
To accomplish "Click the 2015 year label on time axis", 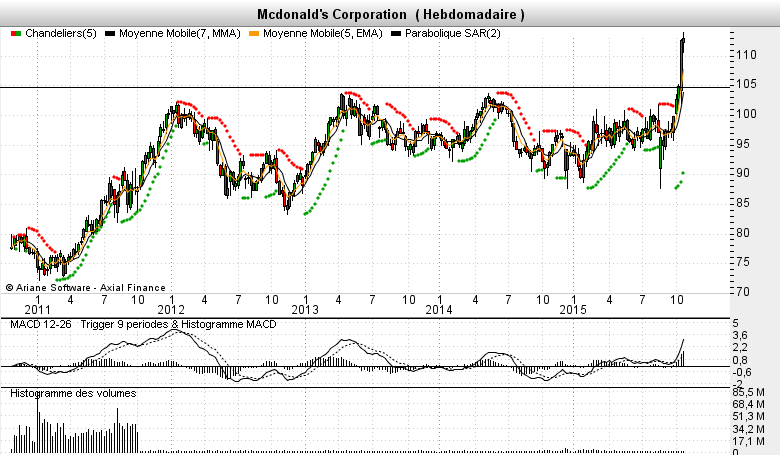I will (573, 310).
